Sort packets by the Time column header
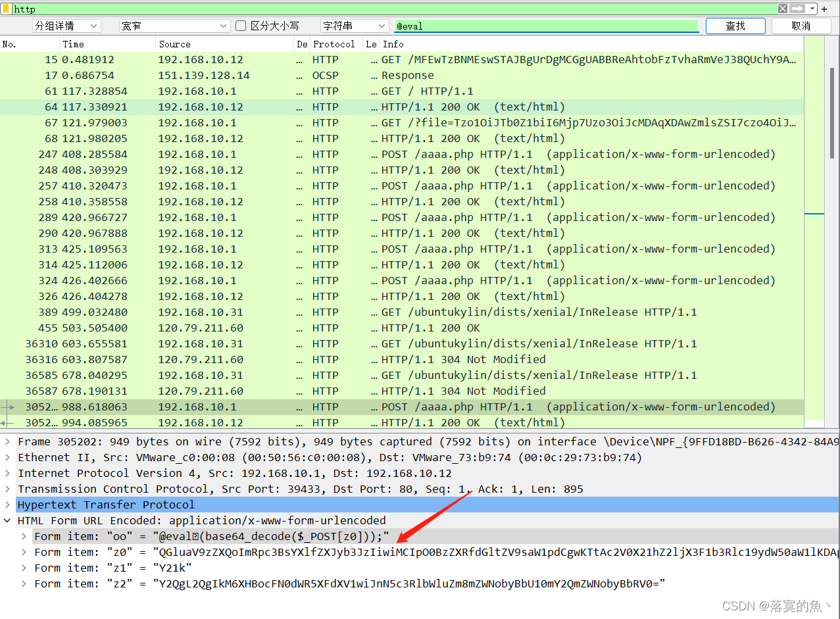 107,44
